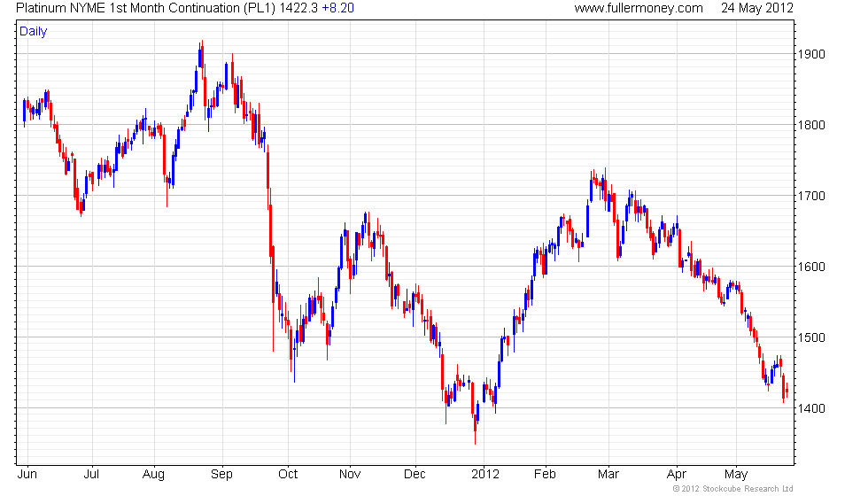Open the www.fullermoney.com link text

click(639, 8)
